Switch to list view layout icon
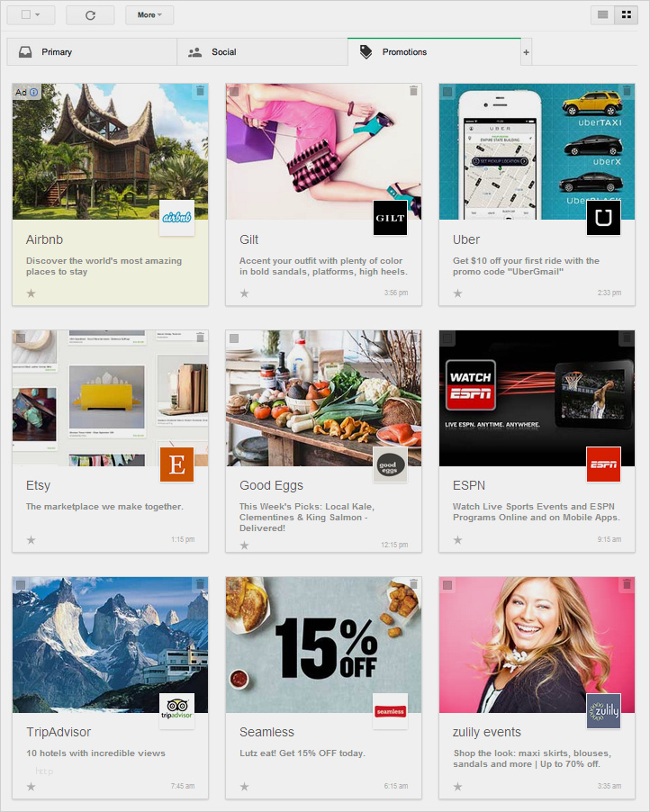The width and height of the screenshot is (650, 812). tap(602, 14)
